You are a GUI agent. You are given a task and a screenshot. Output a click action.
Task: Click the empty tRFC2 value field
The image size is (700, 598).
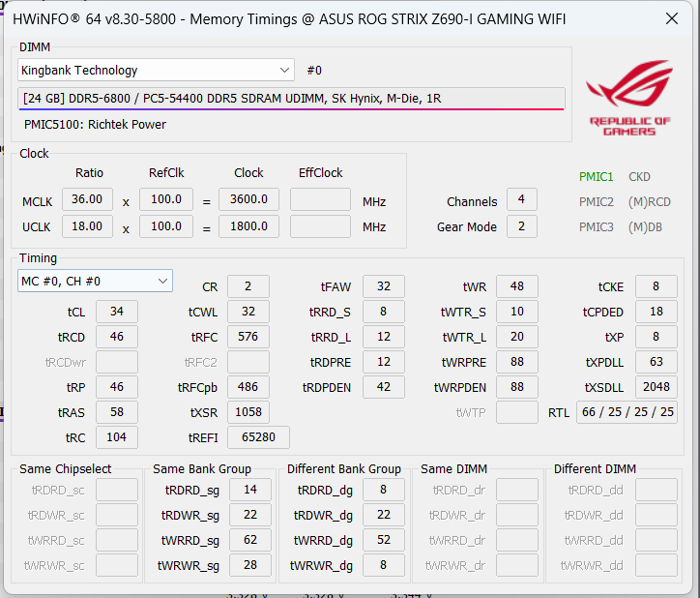pos(248,362)
